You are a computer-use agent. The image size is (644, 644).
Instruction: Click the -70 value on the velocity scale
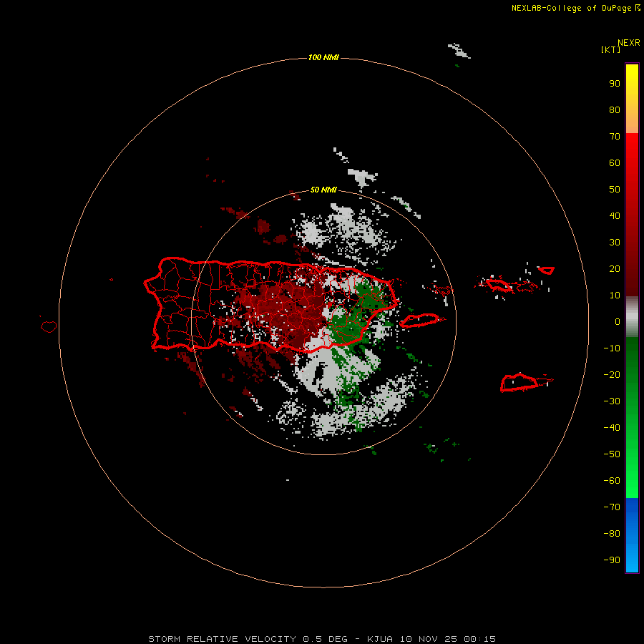[612, 507]
